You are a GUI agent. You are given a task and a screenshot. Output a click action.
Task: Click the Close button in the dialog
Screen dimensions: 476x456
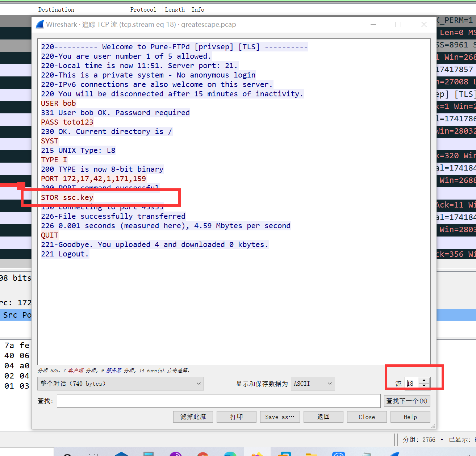click(367, 417)
